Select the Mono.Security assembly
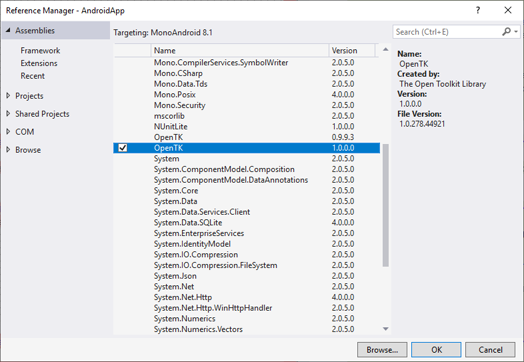Screen dimensions: 524x362 (x=246, y=105)
